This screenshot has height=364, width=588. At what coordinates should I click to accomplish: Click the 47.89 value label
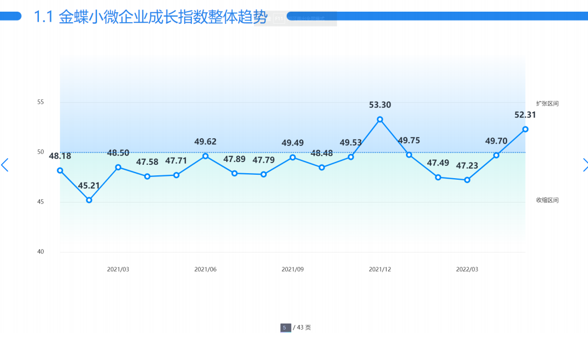(235, 159)
